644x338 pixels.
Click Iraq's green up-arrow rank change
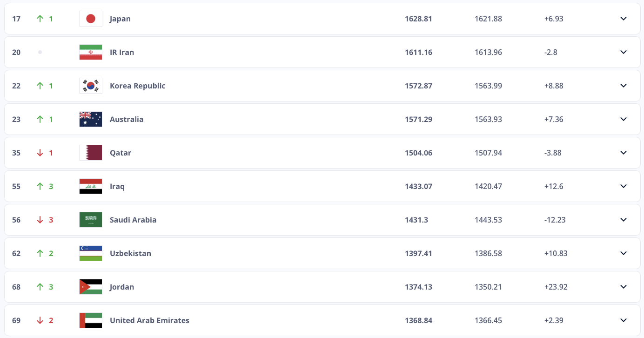point(40,186)
